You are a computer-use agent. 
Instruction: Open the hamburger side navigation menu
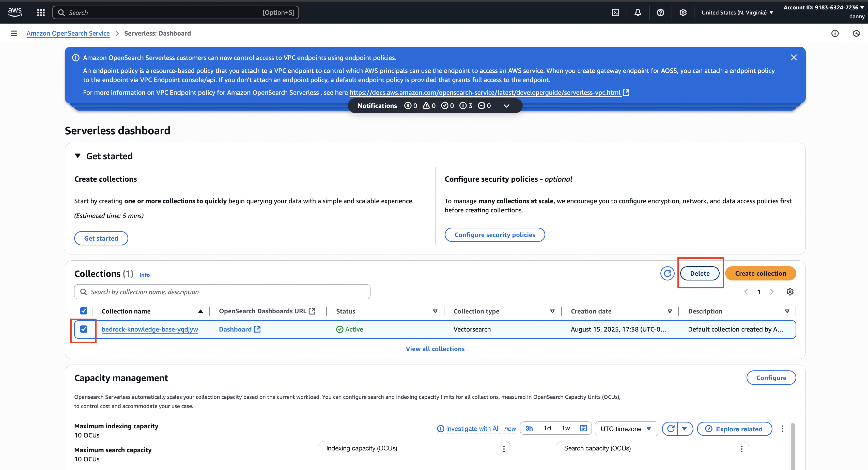14,33
